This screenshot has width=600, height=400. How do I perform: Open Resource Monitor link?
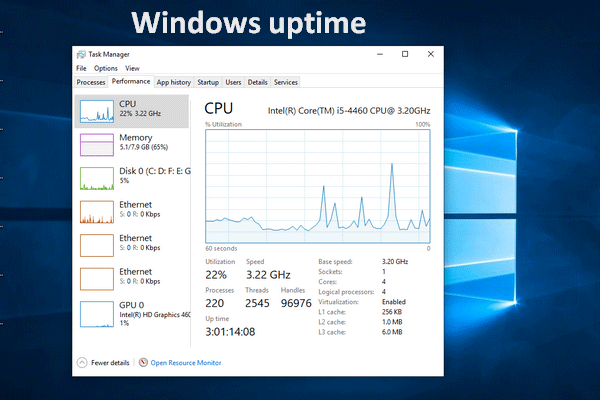186,362
